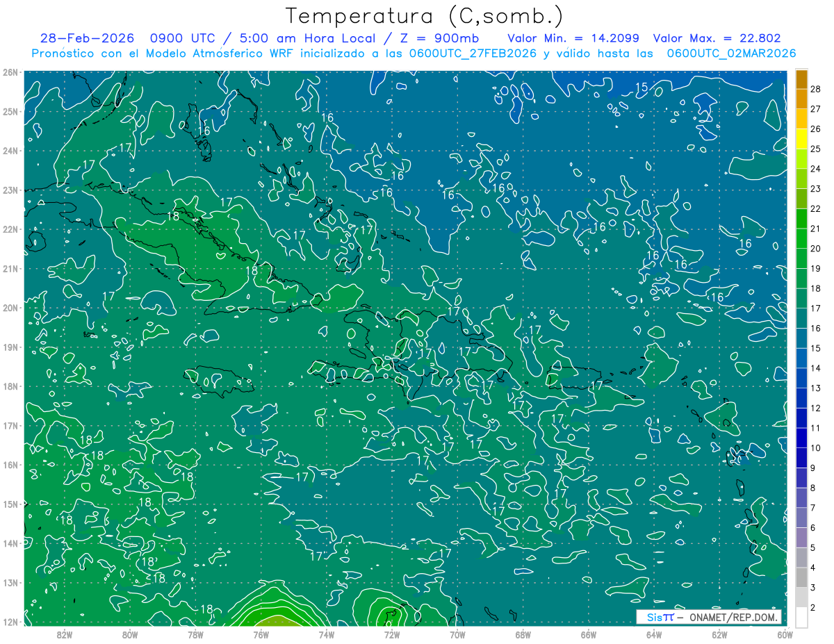
Task: Click the color bar label "5"
Action: (813, 547)
